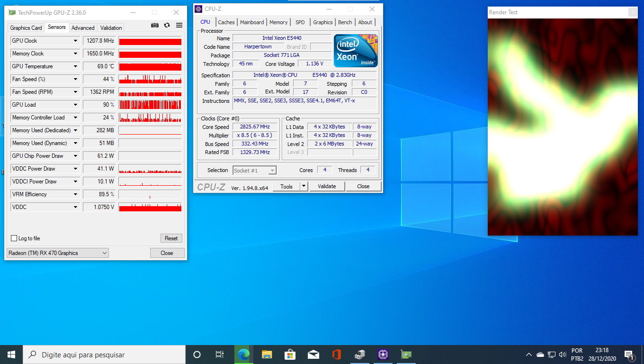Click the GPU-Z Reset button
Screen dimensions: 644x364
171,238
